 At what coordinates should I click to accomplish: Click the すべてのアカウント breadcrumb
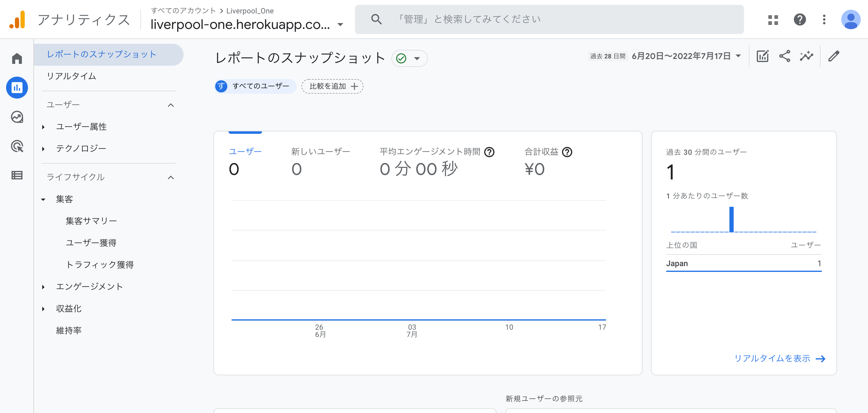click(183, 11)
